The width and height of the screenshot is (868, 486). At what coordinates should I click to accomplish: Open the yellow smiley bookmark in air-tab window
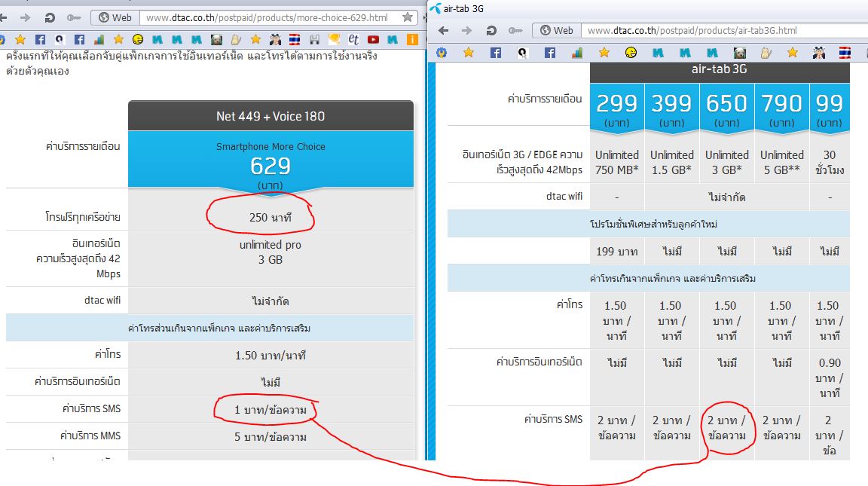[x=631, y=53]
